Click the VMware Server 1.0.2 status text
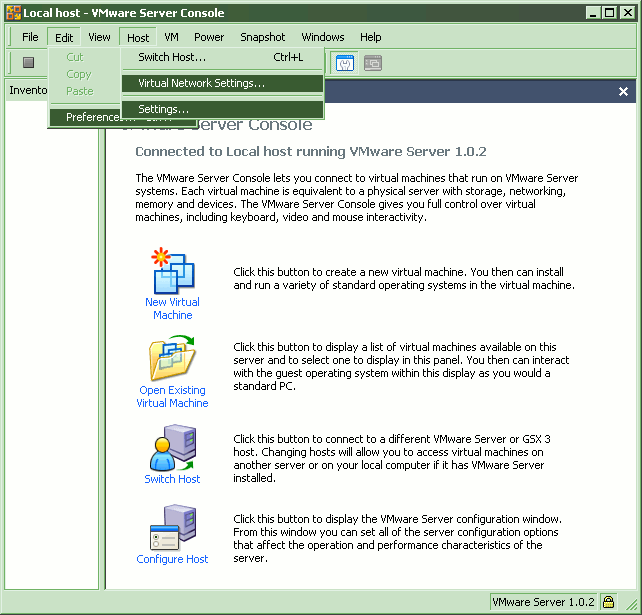The image size is (642, 615). (x=543, y=602)
